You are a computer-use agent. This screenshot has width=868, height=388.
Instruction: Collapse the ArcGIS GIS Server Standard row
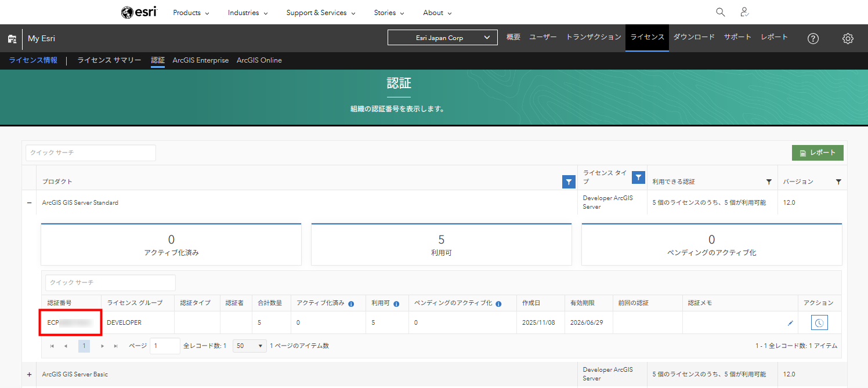pos(29,203)
